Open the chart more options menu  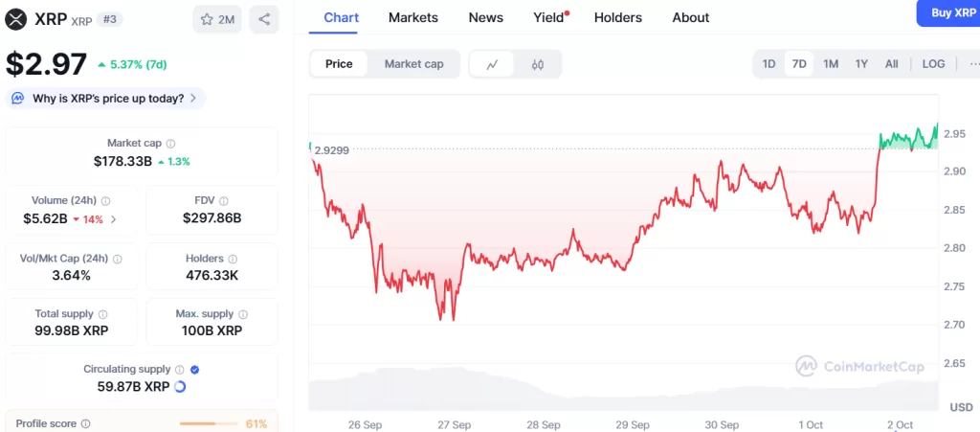973,64
